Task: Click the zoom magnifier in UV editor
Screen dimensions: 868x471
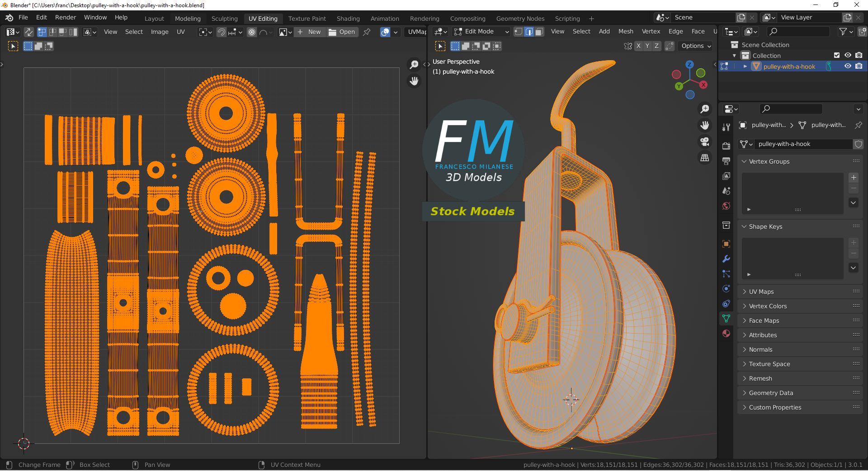Action: tap(414, 65)
